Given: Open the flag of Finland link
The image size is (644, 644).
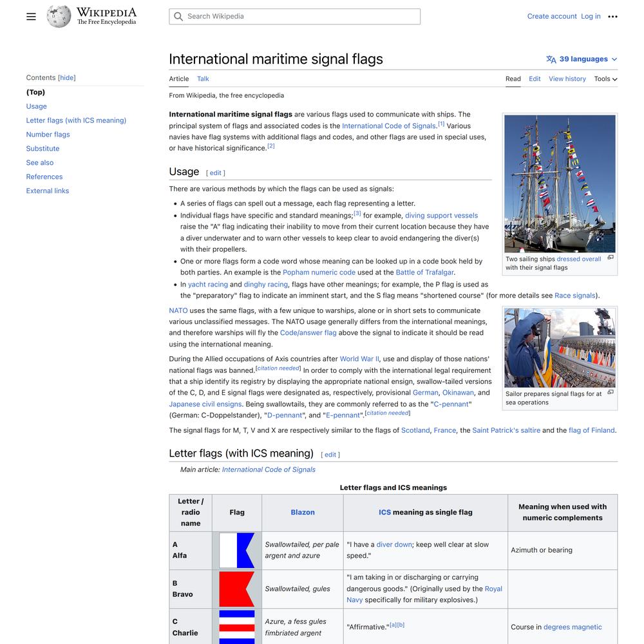Looking at the screenshot, I should coord(591,430).
